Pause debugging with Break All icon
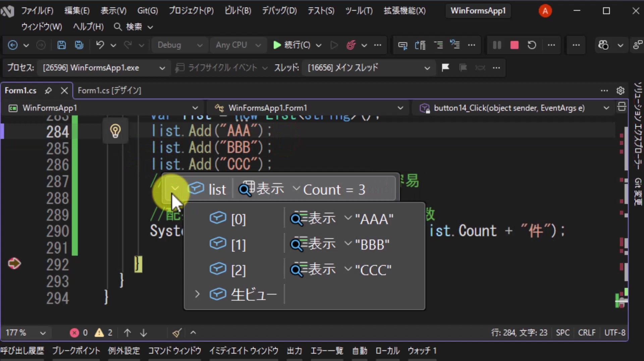Image resolution: width=644 pixels, height=361 pixels. coord(497,45)
